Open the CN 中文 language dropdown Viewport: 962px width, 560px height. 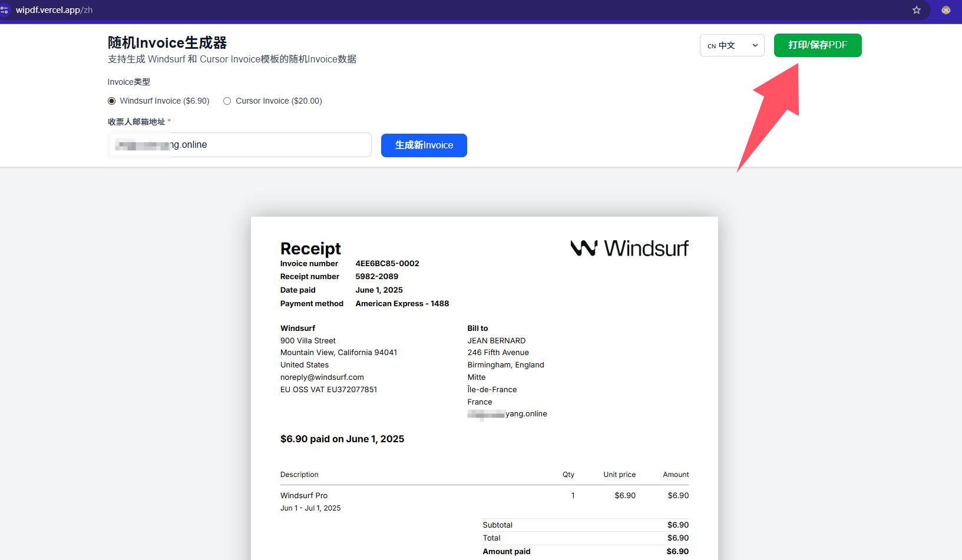pyautogui.click(x=732, y=45)
